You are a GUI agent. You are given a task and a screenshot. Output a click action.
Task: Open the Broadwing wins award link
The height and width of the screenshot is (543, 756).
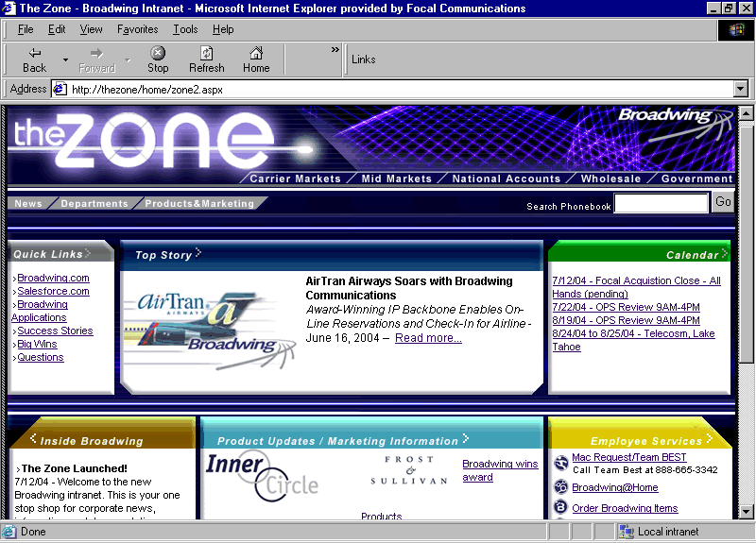tap(500, 470)
